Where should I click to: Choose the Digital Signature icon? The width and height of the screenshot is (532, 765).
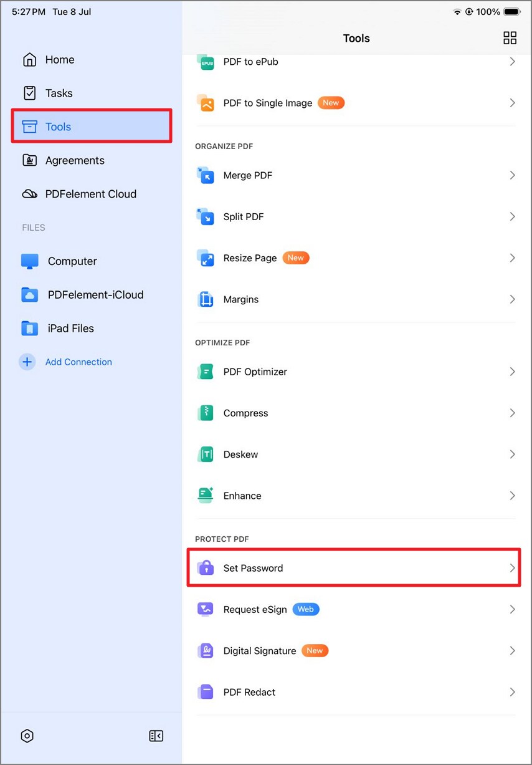[x=205, y=651]
